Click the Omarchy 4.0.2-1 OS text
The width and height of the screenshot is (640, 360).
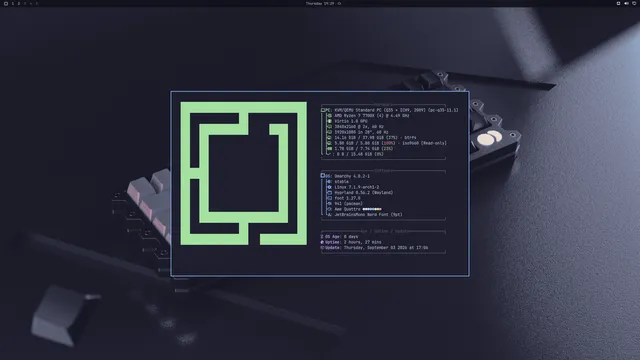coord(352,176)
